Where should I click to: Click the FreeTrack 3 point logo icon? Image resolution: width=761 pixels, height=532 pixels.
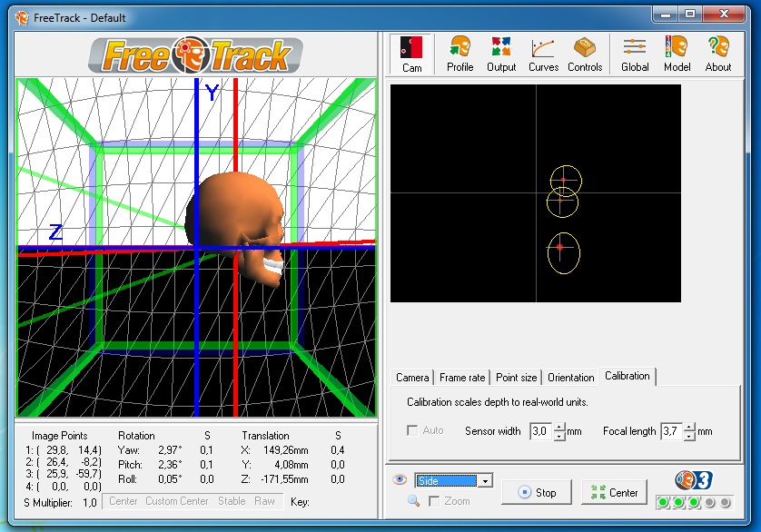coord(694,480)
